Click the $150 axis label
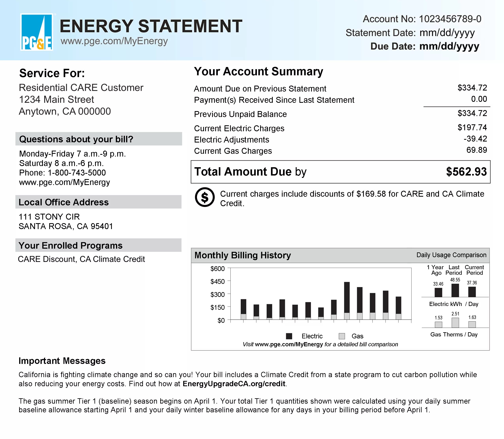Viewport: 504px width, 439px height. click(x=217, y=307)
